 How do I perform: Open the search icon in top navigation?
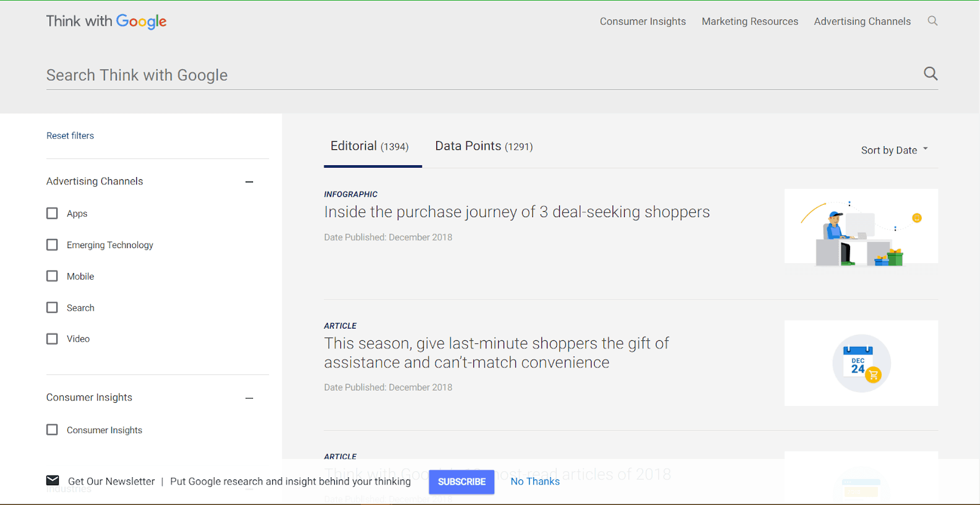coord(932,21)
